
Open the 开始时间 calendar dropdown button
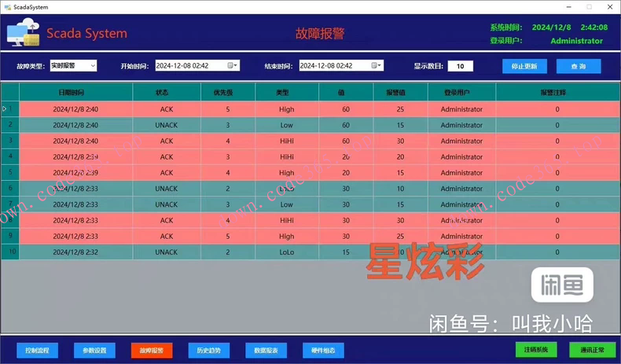(x=233, y=66)
